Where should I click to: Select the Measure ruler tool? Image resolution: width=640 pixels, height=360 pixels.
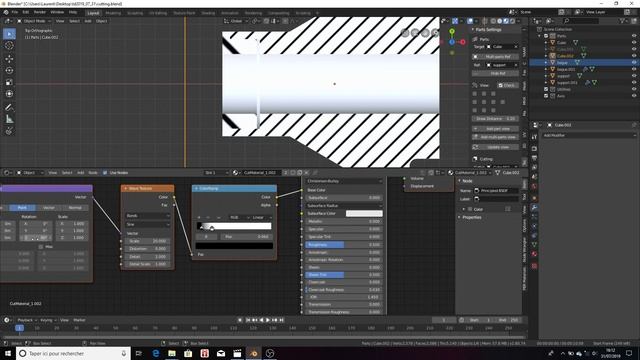click(9, 120)
